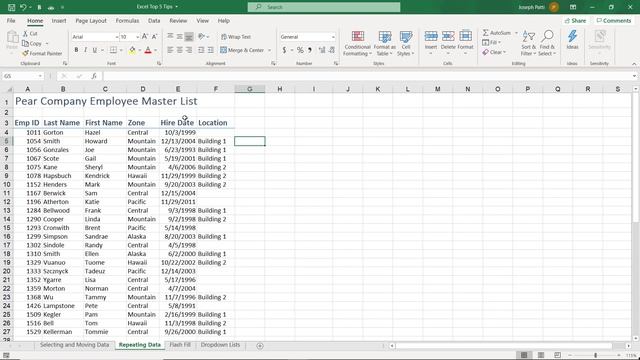Click in the Search box
This screenshot has height=360, width=640.
[x=324, y=7]
